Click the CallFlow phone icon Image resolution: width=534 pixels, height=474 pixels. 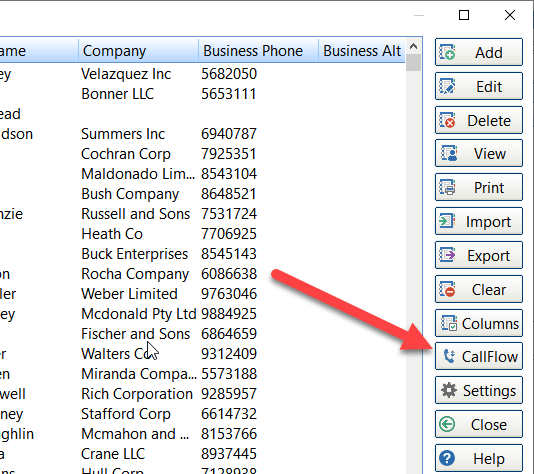click(x=449, y=356)
